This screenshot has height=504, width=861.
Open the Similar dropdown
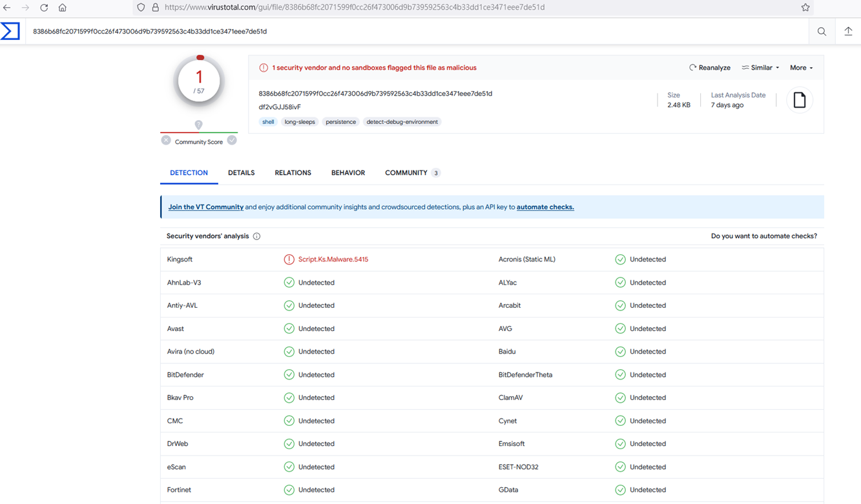[x=760, y=68]
